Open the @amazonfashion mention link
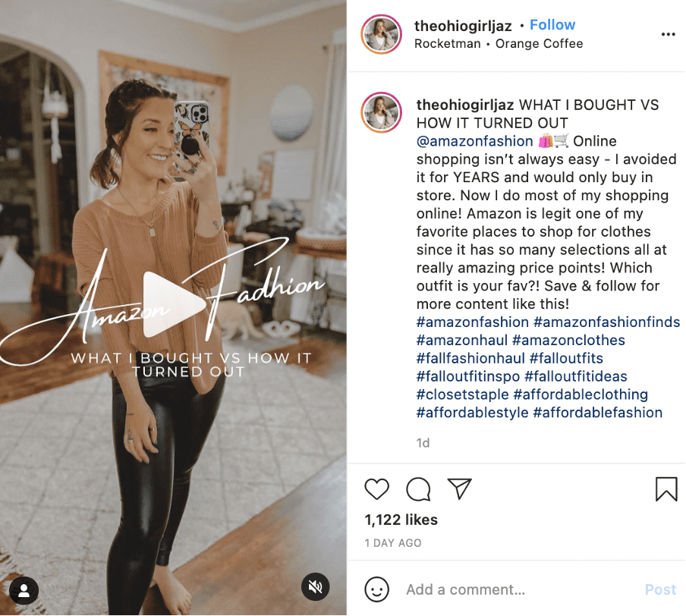This screenshot has height=616, width=686. (x=474, y=141)
